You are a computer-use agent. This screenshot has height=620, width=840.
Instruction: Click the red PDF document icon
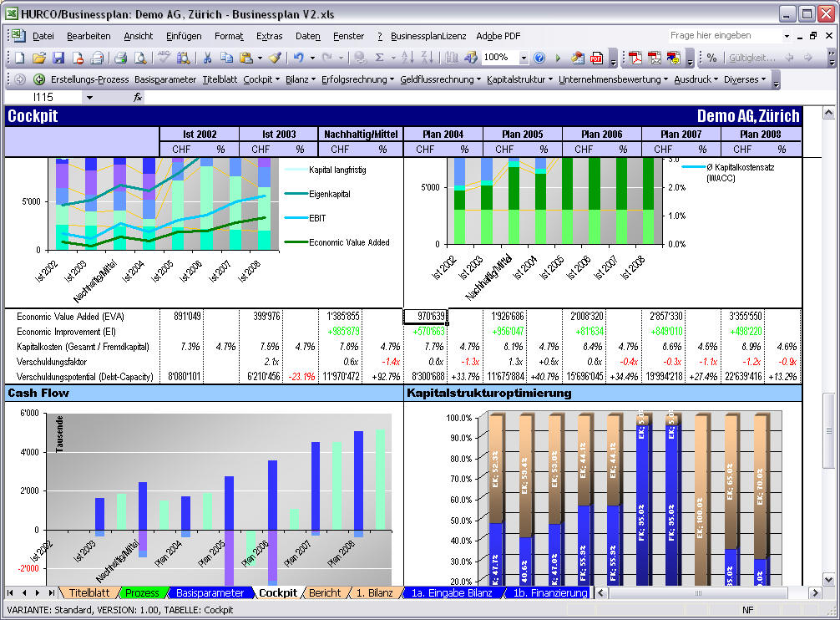pos(596,58)
